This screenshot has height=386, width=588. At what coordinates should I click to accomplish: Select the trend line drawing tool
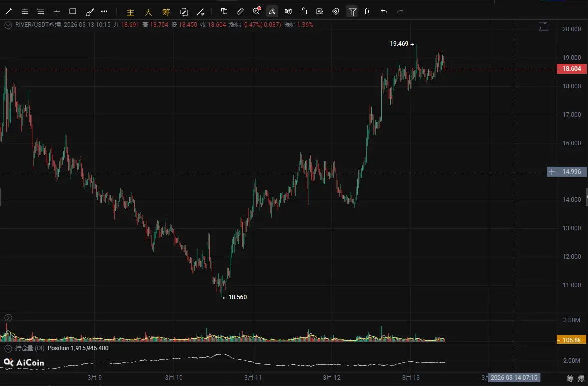pos(9,12)
